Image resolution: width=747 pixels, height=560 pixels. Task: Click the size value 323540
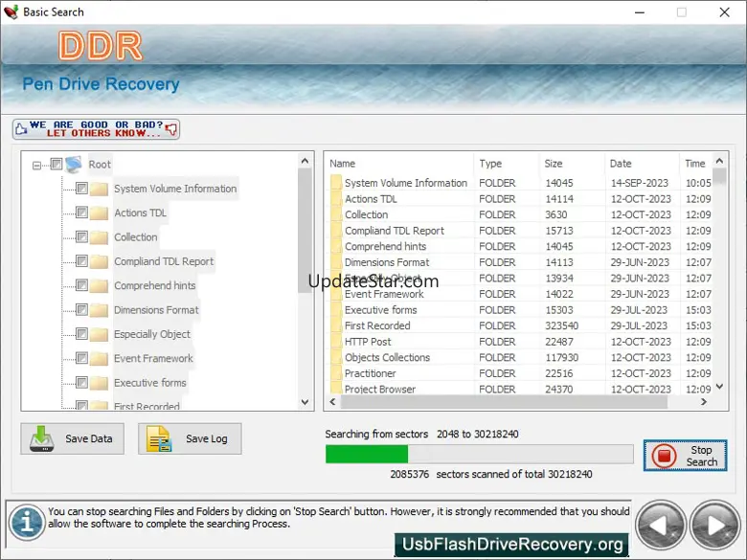click(561, 325)
